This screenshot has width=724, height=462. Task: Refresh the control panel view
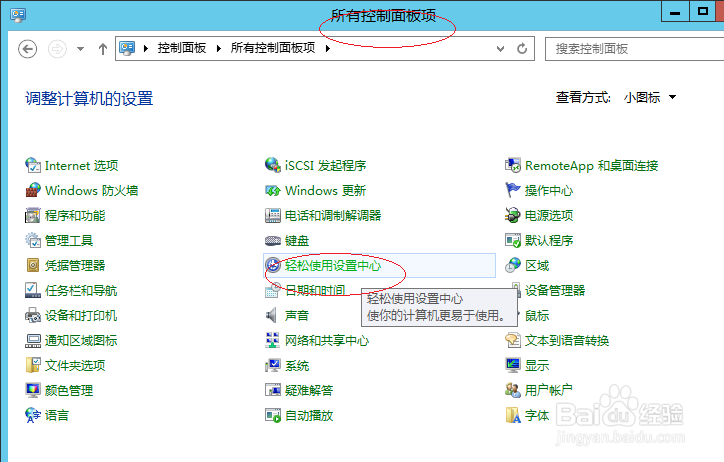(x=522, y=48)
